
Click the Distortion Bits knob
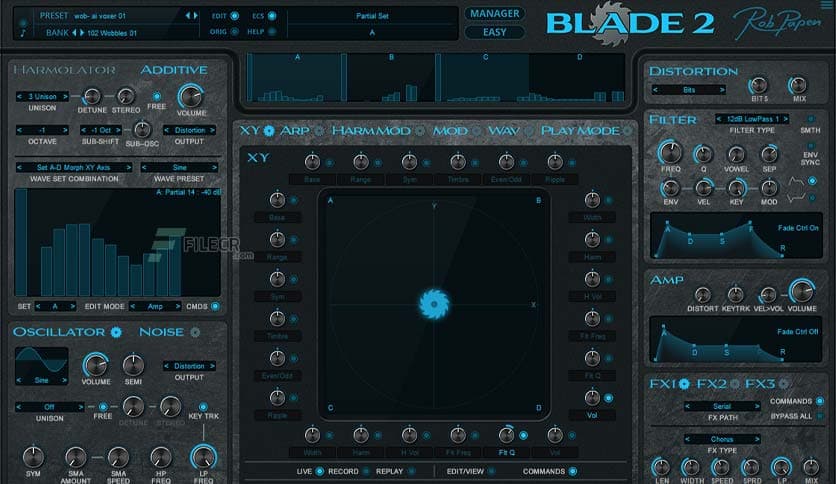pyautogui.click(x=759, y=85)
